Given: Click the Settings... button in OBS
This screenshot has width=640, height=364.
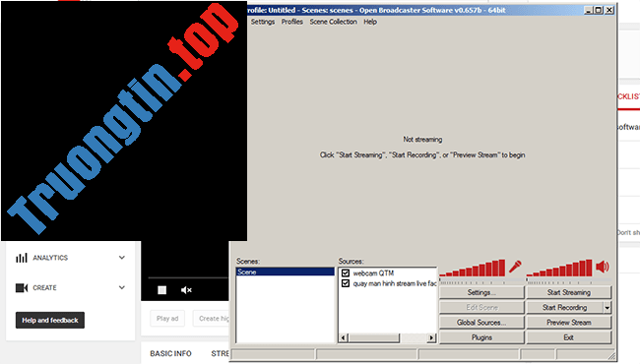Looking at the screenshot, I should click(x=481, y=292).
